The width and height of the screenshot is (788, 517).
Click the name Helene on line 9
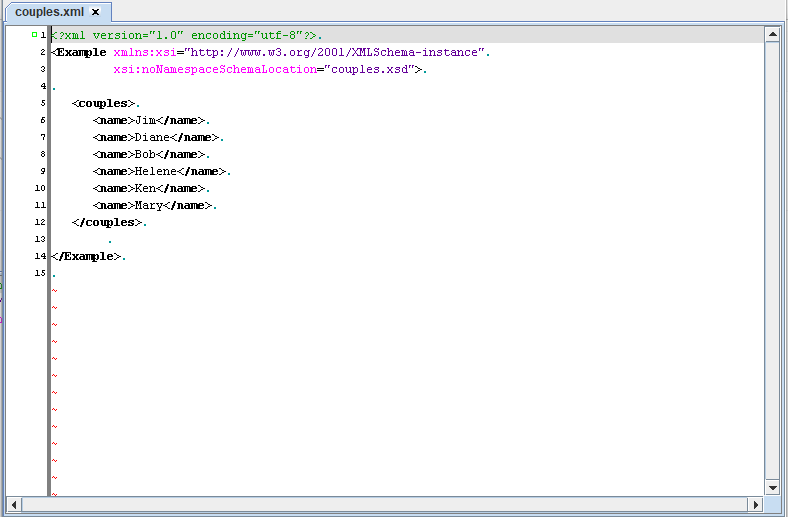156,171
